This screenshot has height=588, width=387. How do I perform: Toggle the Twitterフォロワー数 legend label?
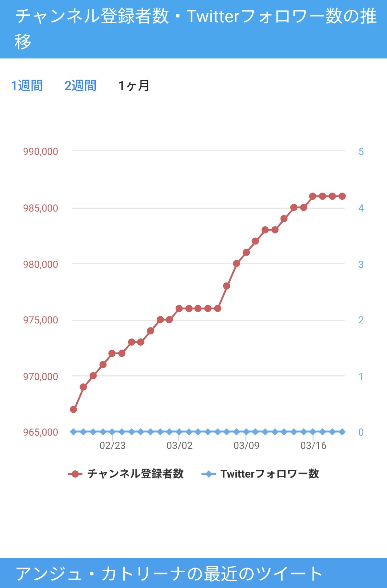269,474
